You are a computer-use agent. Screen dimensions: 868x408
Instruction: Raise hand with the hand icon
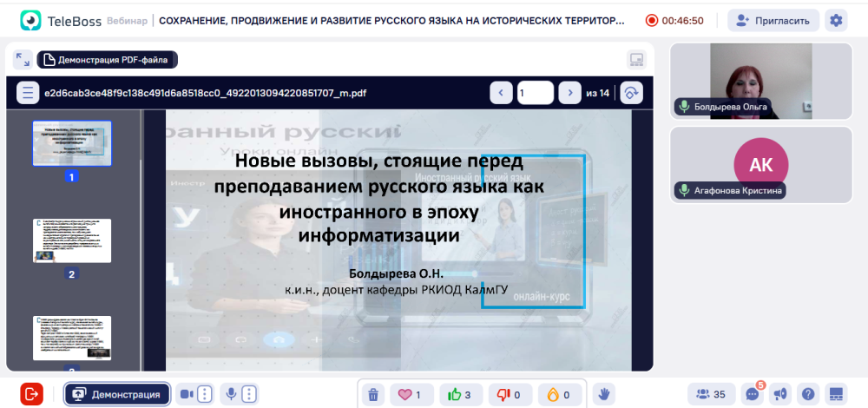coord(604,394)
